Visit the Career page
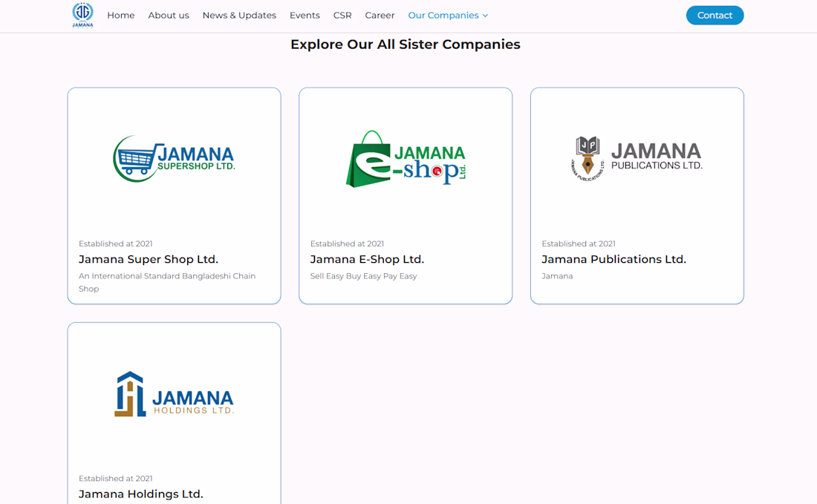Image resolution: width=817 pixels, height=504 pixels. click(x=380, y=16)
